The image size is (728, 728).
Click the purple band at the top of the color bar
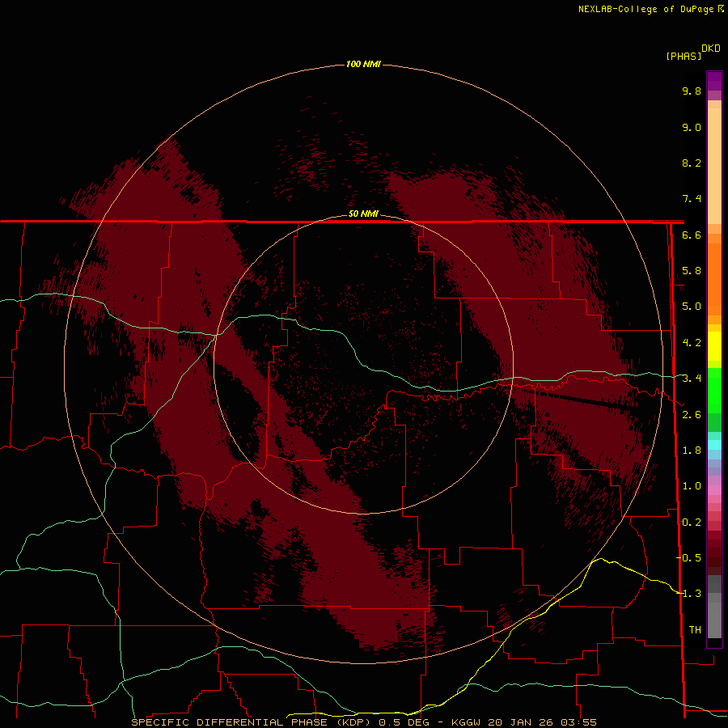coord(714,81)
